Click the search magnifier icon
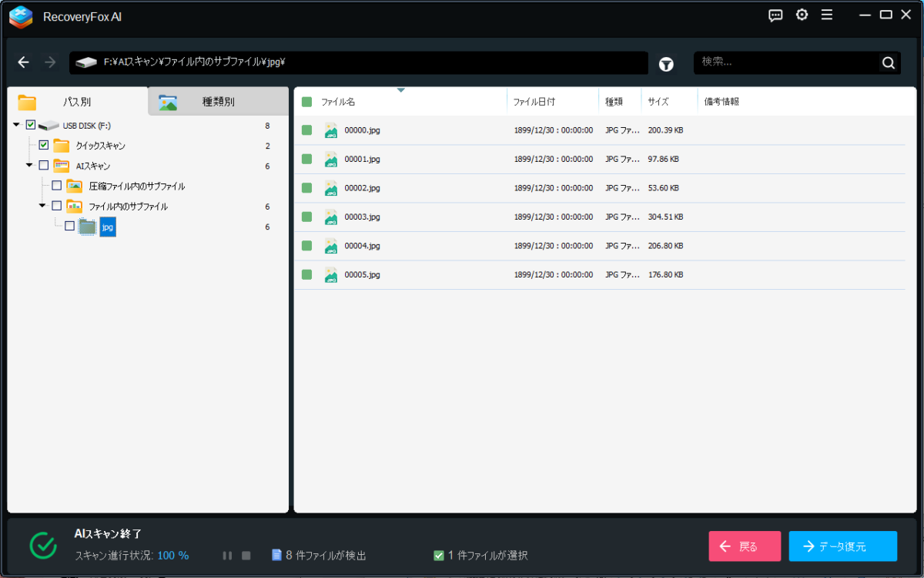Viewport: 924px width, 578px height. point(888,63)
